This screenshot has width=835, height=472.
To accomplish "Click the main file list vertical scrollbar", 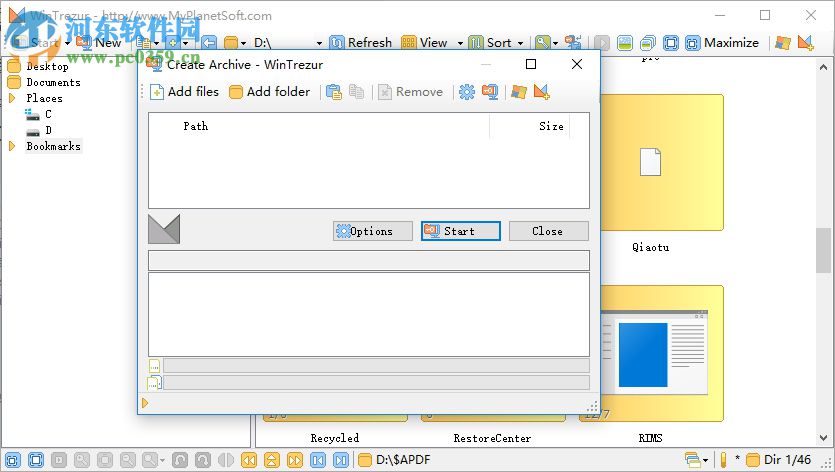I will pyautogui.click(x=824, y=251).
